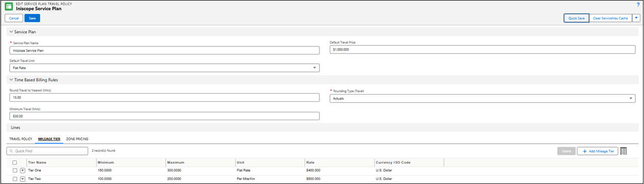The image size is (644, 184).
Task: Open the table column settings grid icon
Action: tap(623, 151)
